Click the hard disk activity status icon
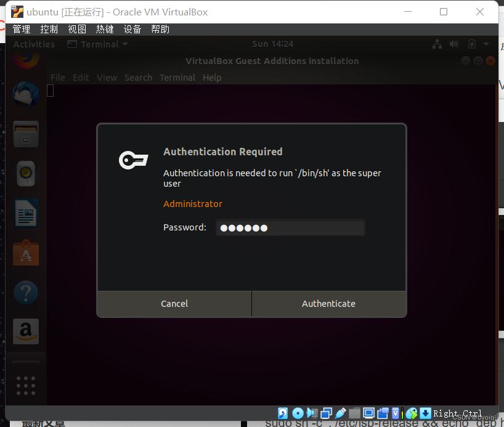Image resolution: width=504 pixels, height=427 pixels. (x=283, y=413)
